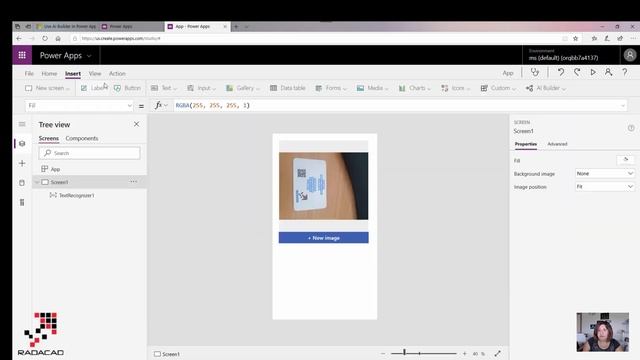Click the + New image button
Image resolution: width=640 pixels, height=360 pixels.
coord(324,238)
